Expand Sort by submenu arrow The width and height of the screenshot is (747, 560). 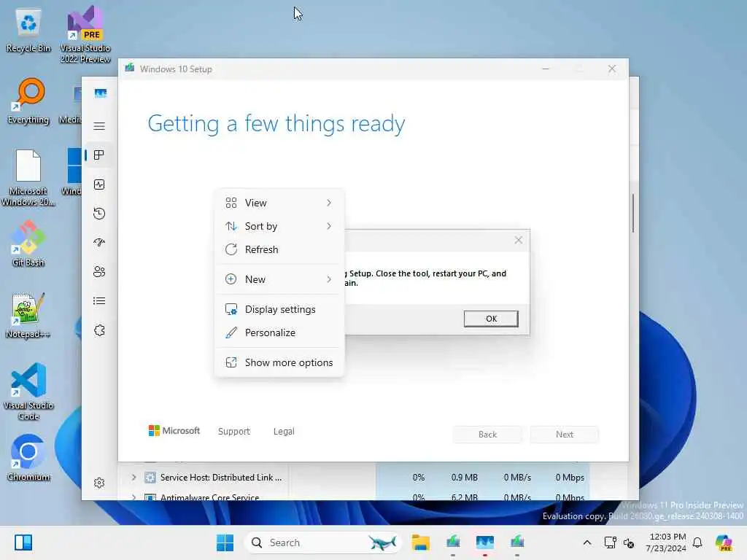click(x=329, y=226)
